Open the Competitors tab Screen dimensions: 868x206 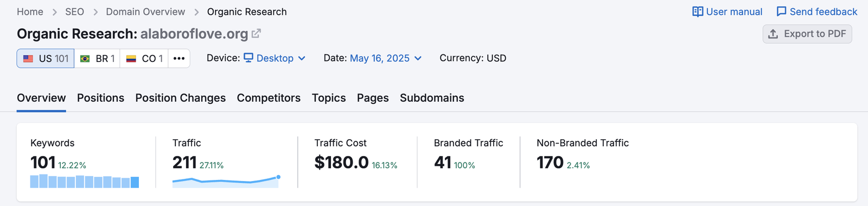point(269,98)
